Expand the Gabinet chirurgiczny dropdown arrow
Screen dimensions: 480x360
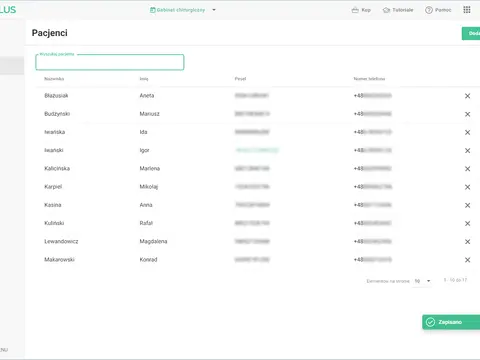pos(214,10)
